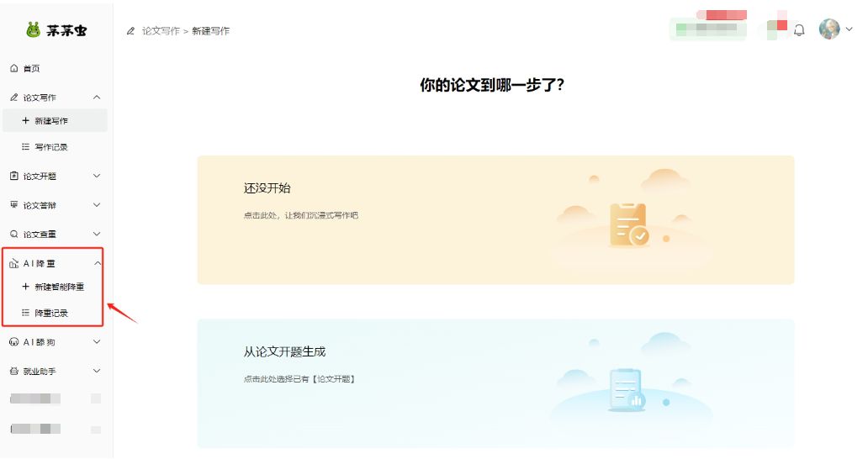This screenshot has width=868, height=459.
Task: Click the 论文写作 pen icon in sidebar
Action: coord(14,98)
